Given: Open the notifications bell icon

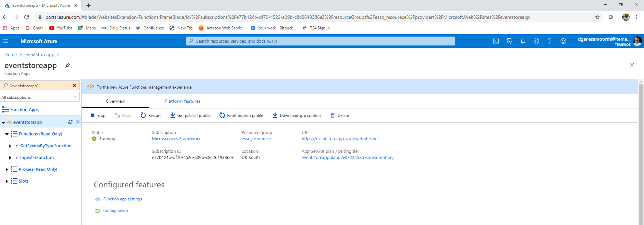Looking at the screenshot, I should point(522,41).
